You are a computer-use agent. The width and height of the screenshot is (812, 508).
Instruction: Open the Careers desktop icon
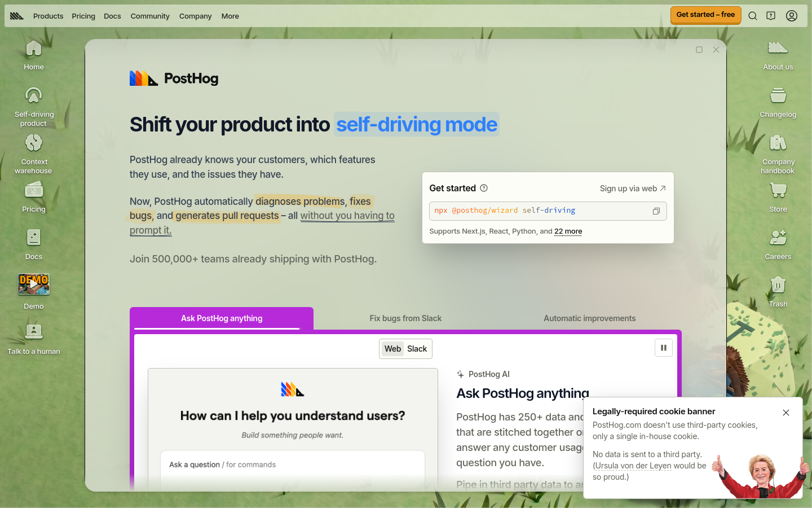(778, 244)
